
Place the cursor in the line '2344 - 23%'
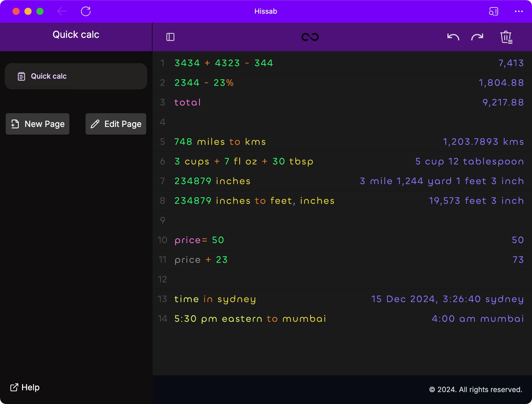click(x=204, y=83)
